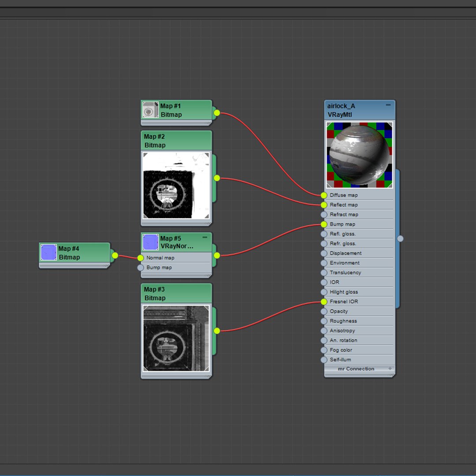Viewport: 476px width, 476px height.
Task: Click the Bump map socket on airlock_A
Action: (324, 224)
